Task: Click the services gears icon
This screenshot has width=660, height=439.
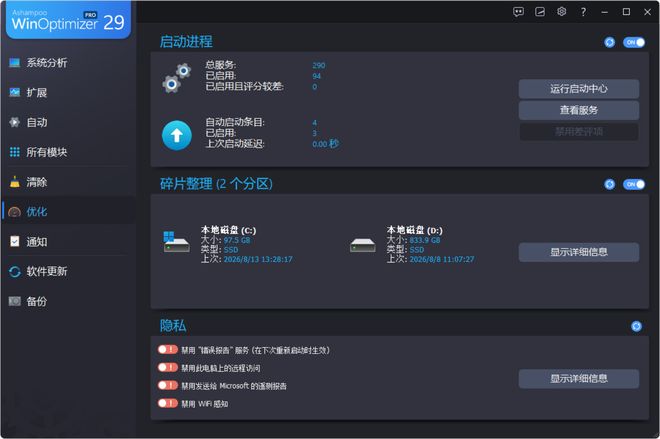Action: click(177, 78)
